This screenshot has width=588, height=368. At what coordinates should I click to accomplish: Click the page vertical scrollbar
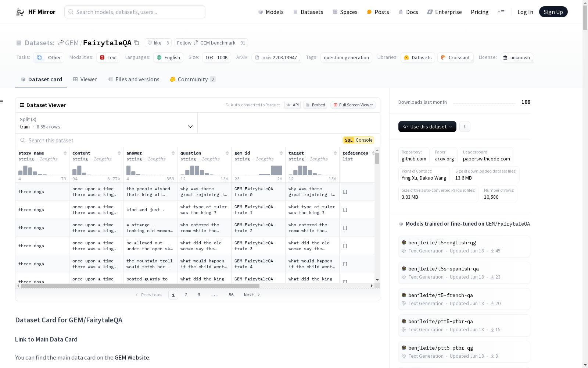pos(585,17)
